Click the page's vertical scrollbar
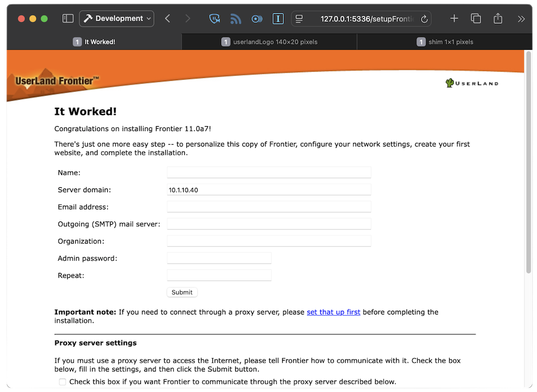Image resolution: width=537 pixels, height=392 pixels. [528, 162]
